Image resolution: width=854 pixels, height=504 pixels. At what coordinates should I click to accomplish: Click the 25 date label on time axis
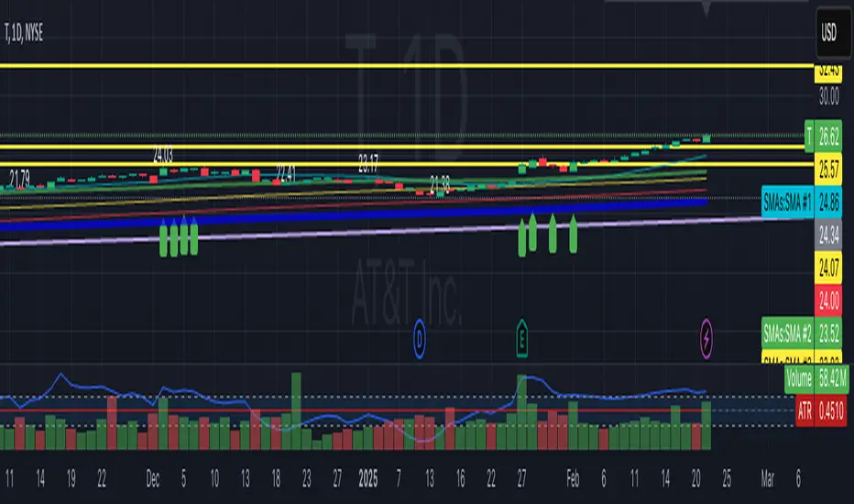(x=727, y=479)
